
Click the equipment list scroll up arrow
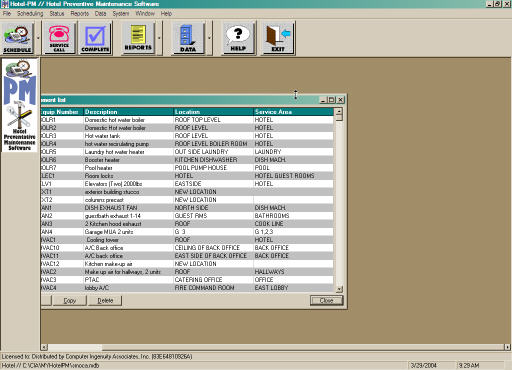click(339, 112)
